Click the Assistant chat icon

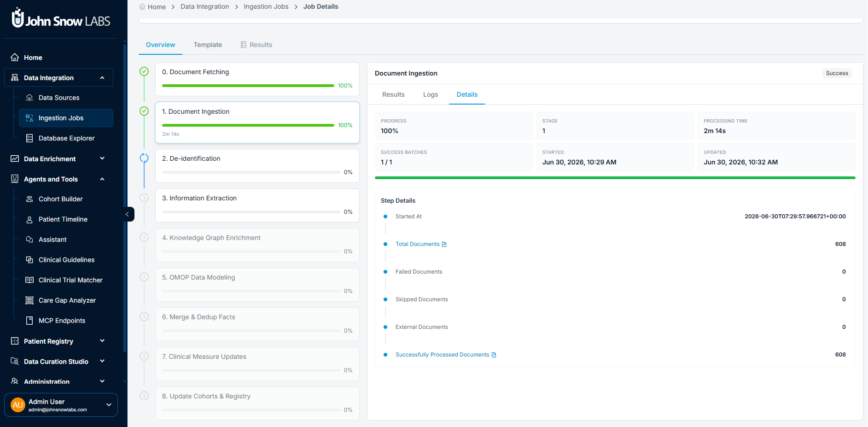pos(29,240)
